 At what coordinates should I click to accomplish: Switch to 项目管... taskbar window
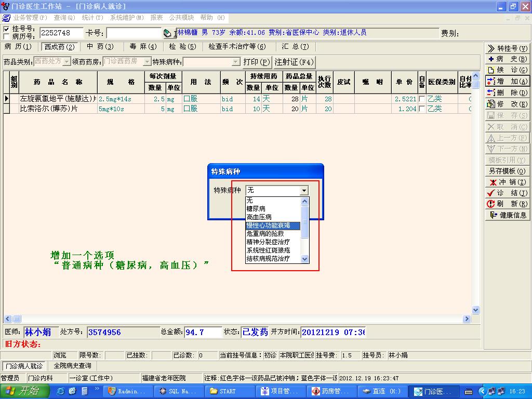click(281, 391)
